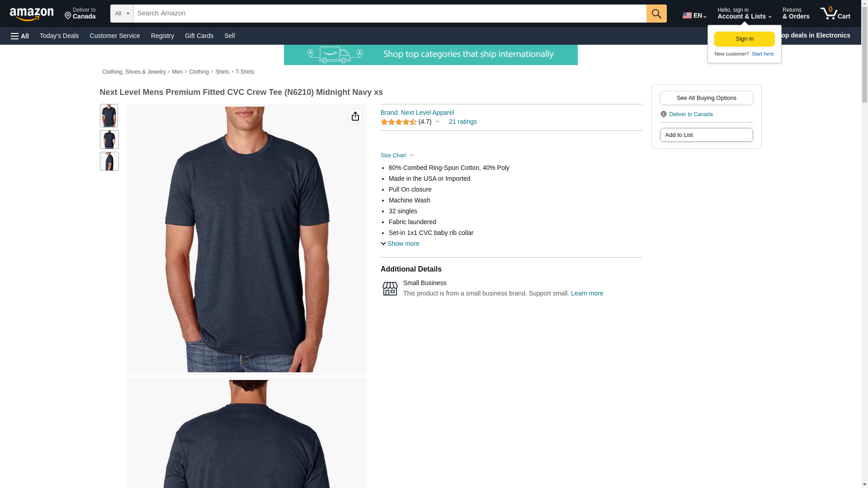868x488 pixels.
Task: Click the star rating icons
Action: pyautogui.click(x=399, y=122)
